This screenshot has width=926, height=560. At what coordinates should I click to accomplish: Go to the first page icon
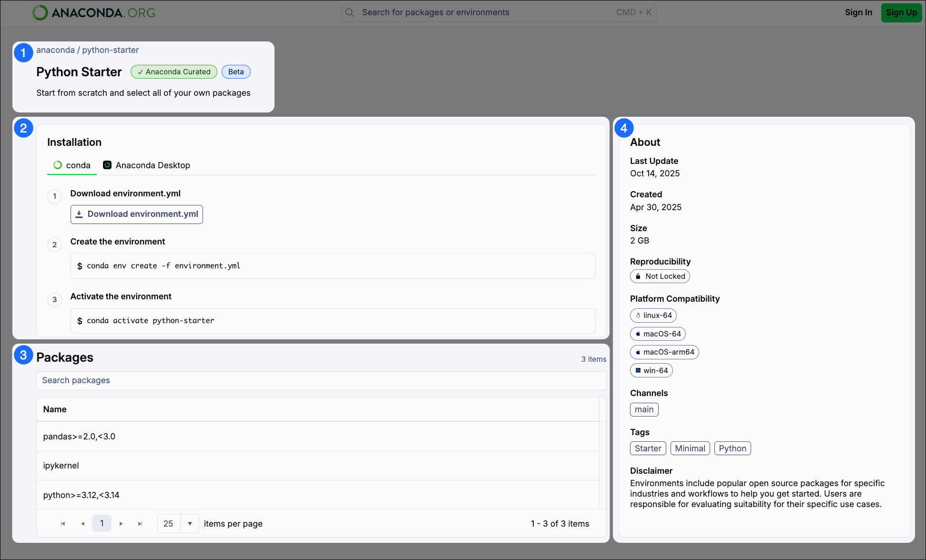(x=63, y=524)
